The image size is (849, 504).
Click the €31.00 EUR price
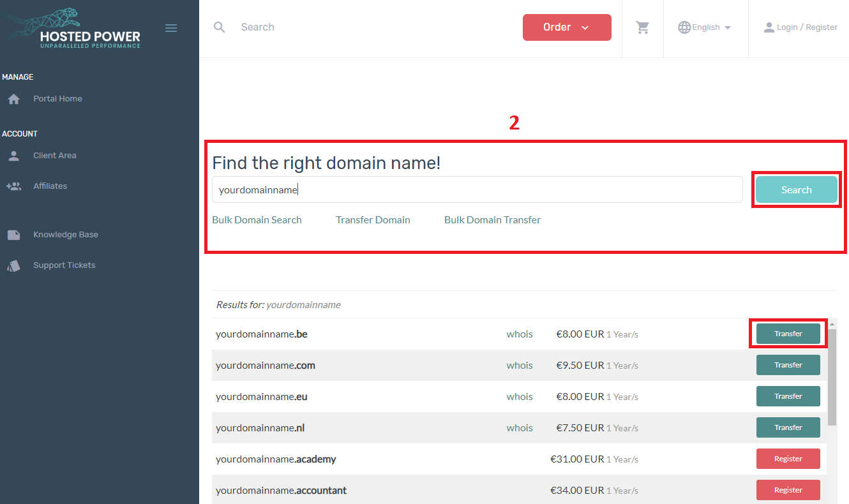[x=577, y=459]
